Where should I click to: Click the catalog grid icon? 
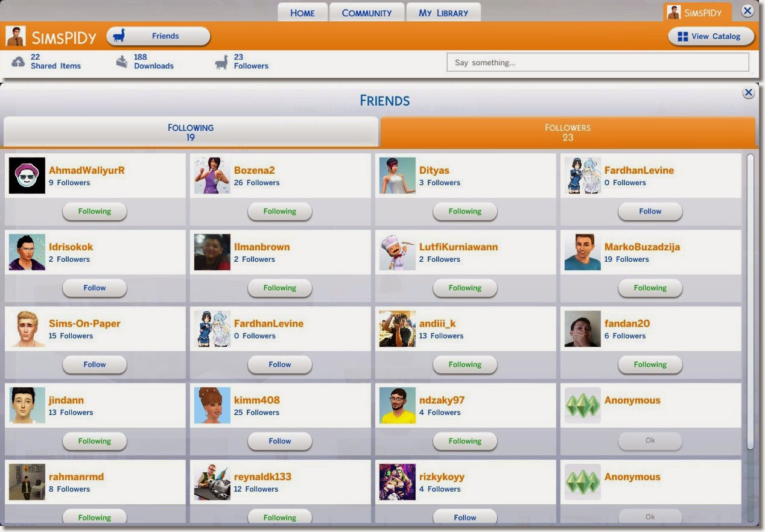click(x=683, y=37)
